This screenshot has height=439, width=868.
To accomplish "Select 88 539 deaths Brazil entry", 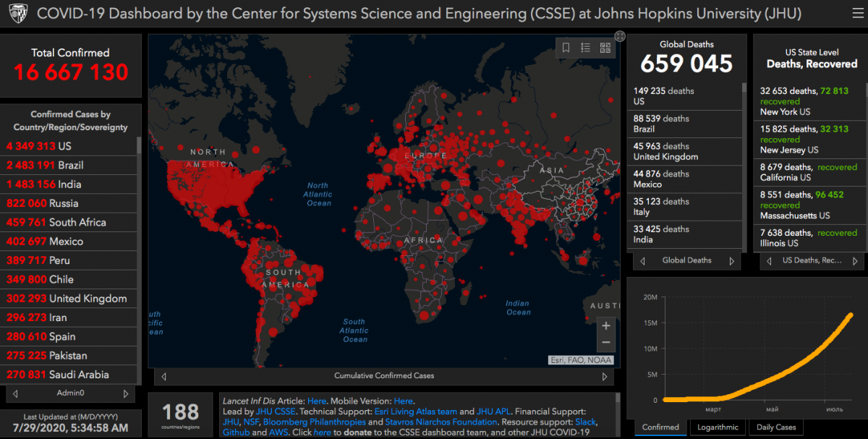I will pyautogui.click(x=684, y=124).
